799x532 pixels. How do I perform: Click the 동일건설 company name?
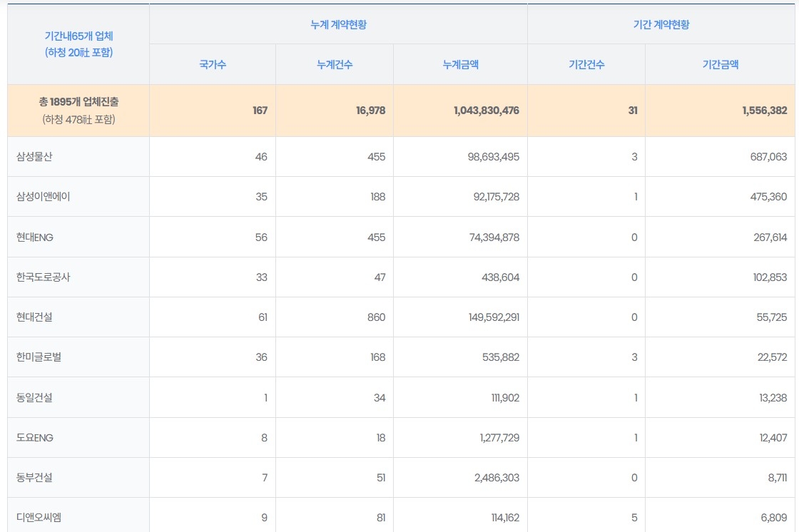34,398
